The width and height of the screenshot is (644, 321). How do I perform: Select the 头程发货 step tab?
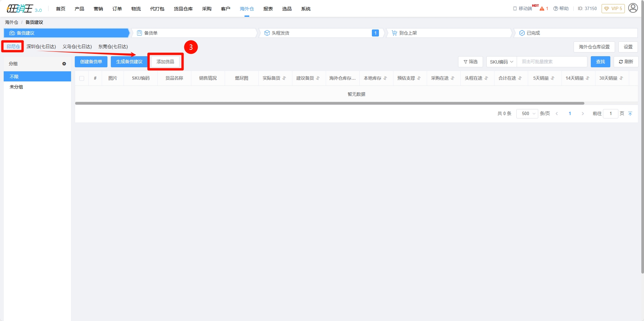tap(280, 33)
